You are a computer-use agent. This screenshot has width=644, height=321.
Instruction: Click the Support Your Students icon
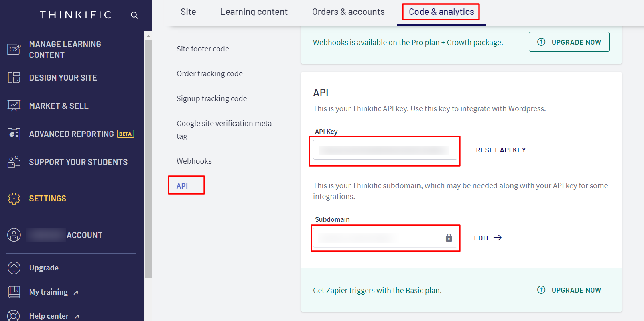click(14, 162)
